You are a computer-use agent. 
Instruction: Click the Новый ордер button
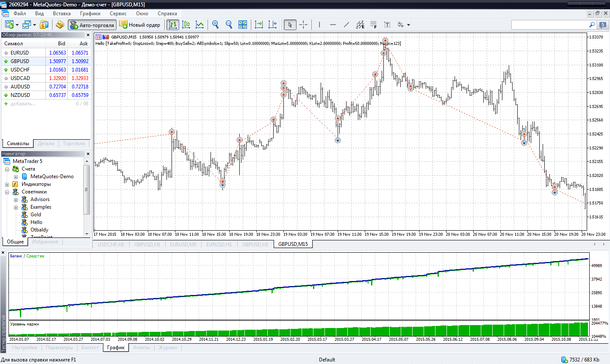(140, 25)
